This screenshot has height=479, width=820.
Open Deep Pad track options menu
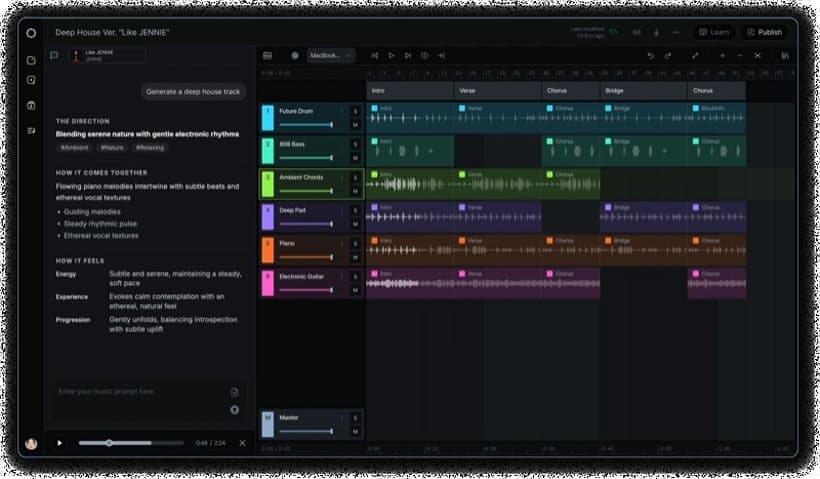[x=343, y=211]
